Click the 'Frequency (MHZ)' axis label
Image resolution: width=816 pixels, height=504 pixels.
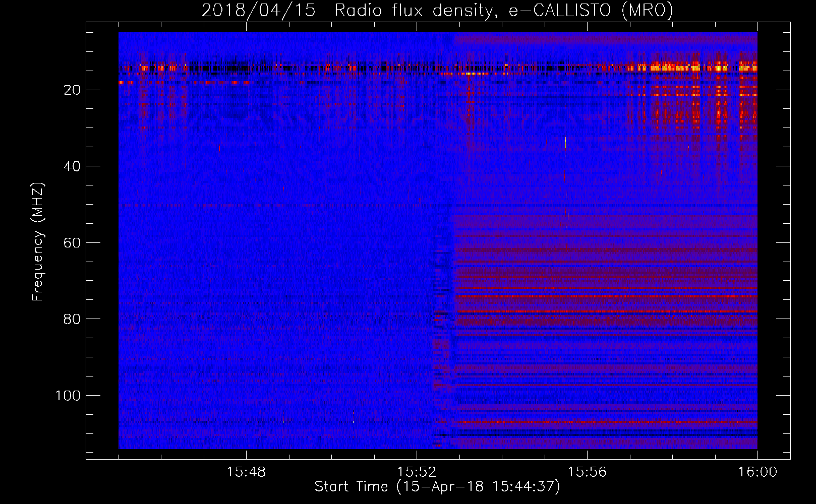[38, 242]
